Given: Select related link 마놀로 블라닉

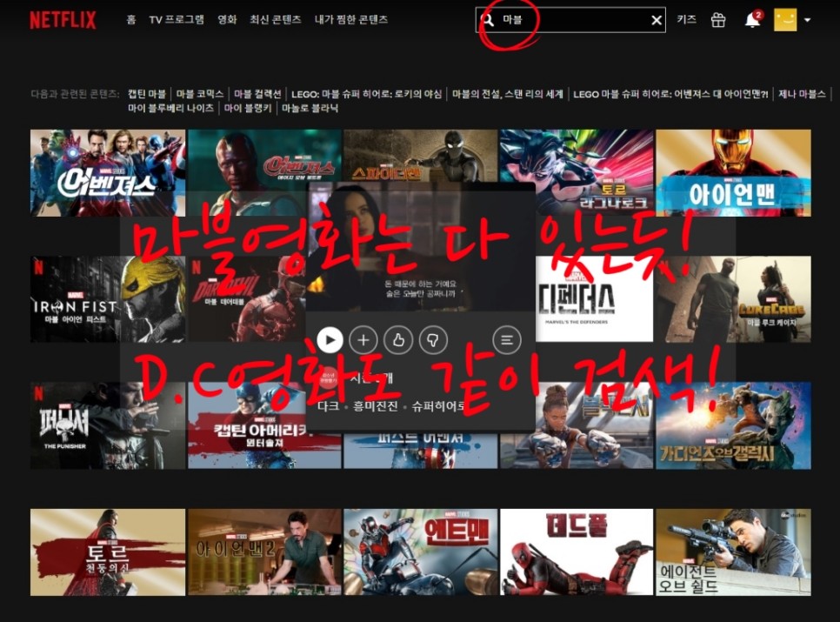Looking at the screenshot, I should pos(310,108).
